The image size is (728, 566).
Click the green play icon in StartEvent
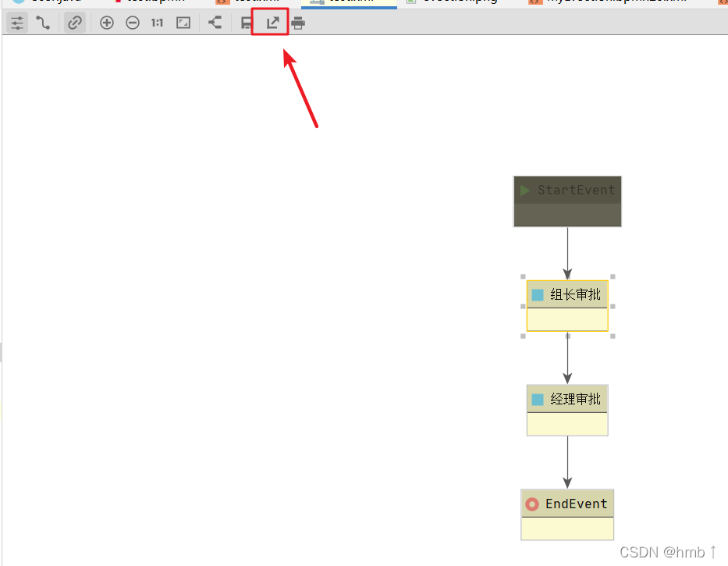[x=525, y=190]
